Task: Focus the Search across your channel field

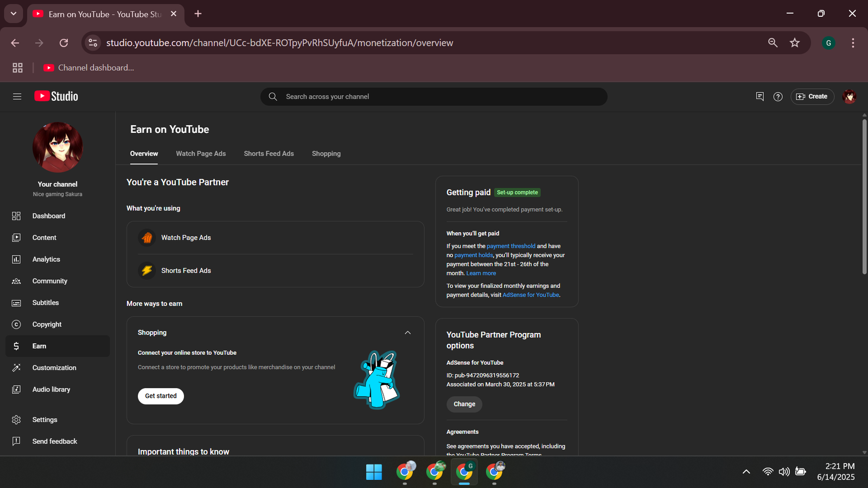Action: point(434,97)
